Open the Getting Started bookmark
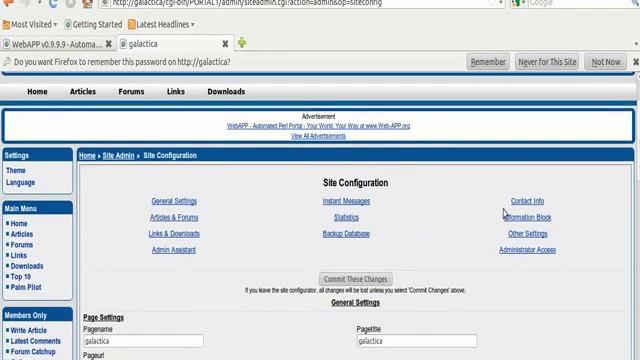640x360 pixels. [x=93, y=24]
